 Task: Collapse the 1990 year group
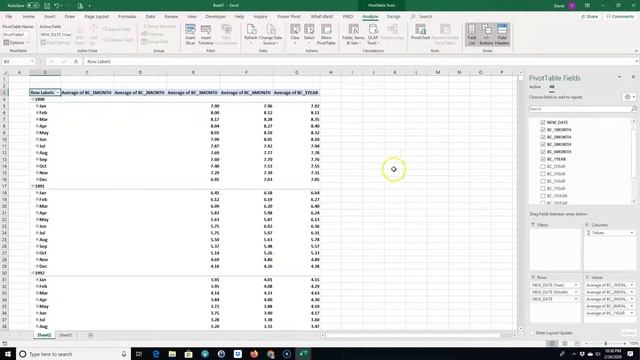tap(33, 100)
